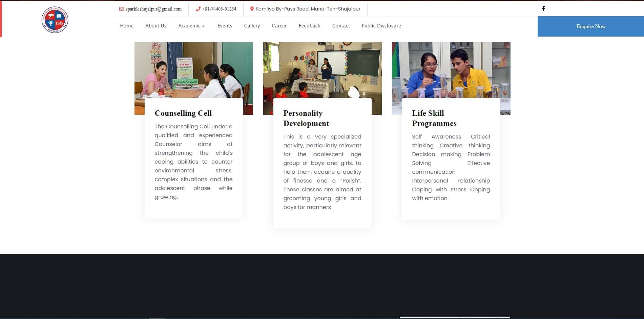
Task: Open the Facebook page icon
Action: point(543,8)
